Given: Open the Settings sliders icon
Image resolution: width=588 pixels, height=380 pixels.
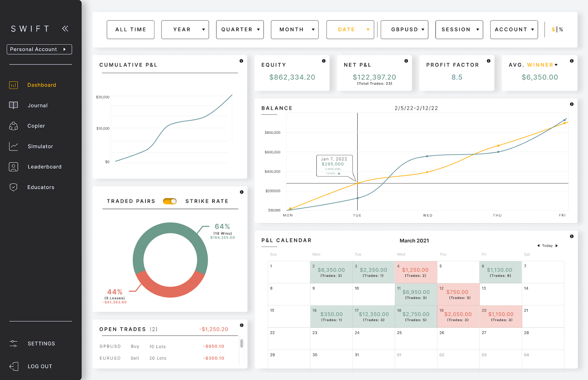Looking at the screenshot, I should tap(14, 344).
